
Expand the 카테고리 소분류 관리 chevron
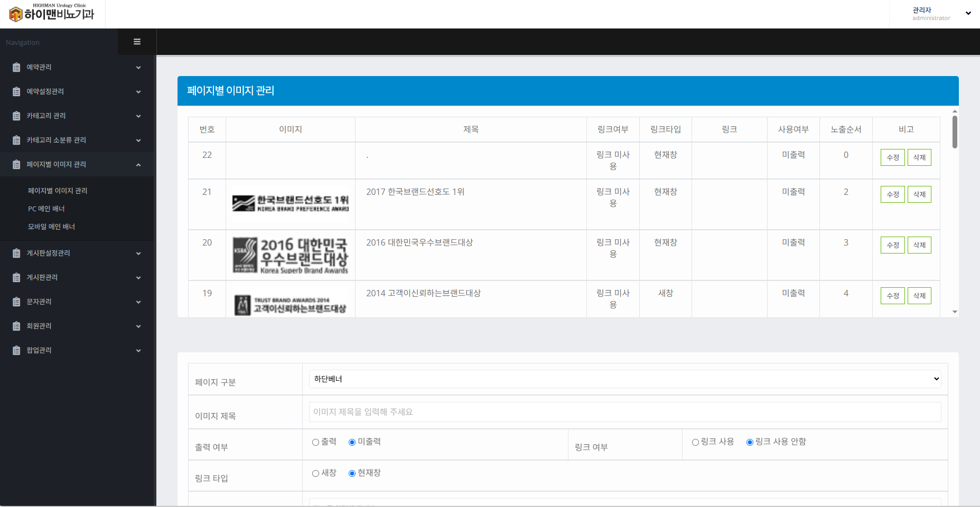pyautogui.click(x=138, y=140)
